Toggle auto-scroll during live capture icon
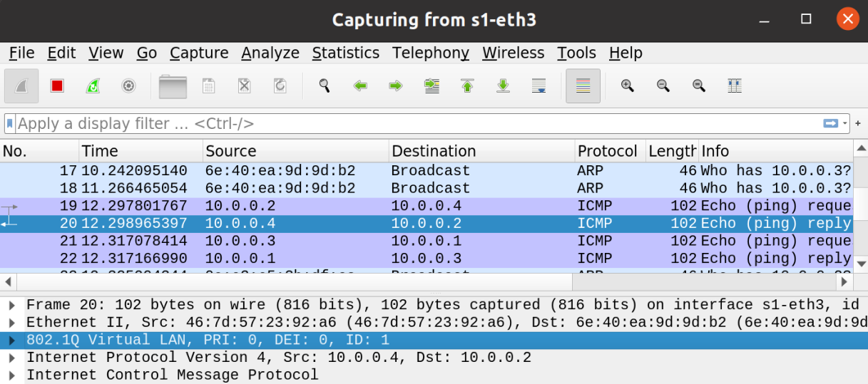The height and width of the screenshot is (384, 868). (539, 86)
